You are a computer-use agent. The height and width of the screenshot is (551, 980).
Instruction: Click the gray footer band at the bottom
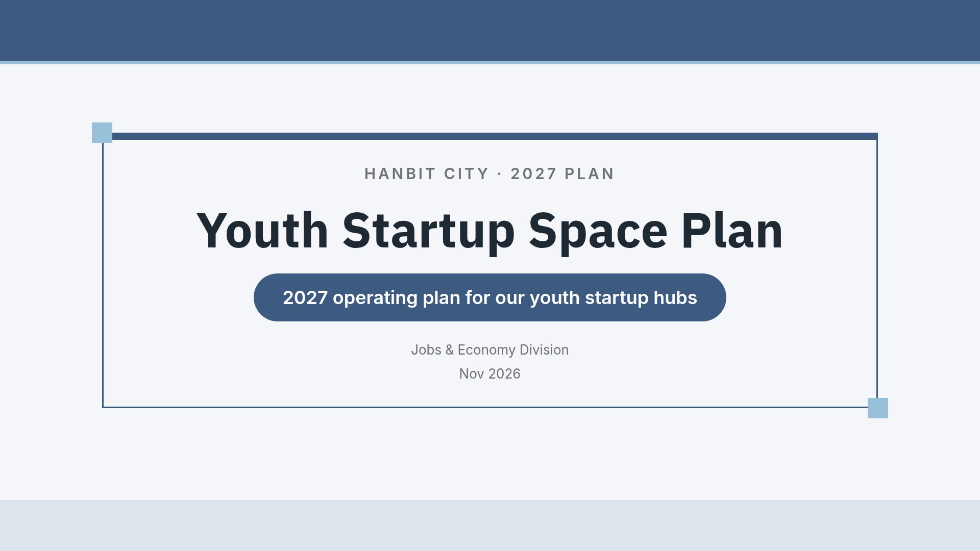click(x=490, y=525)
